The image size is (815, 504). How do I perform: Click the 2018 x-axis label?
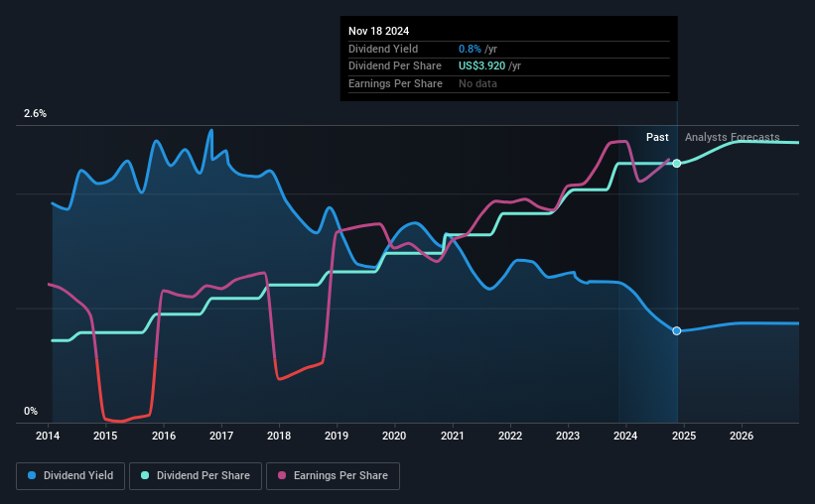(x=279, y=436)
